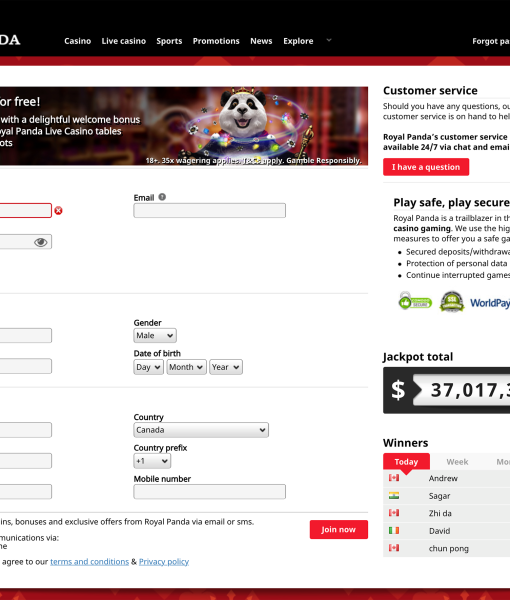Click the Indian flag next to Sagar
Image resolution: width=510 pixels, height=600 pixels.
pos(394,496)
